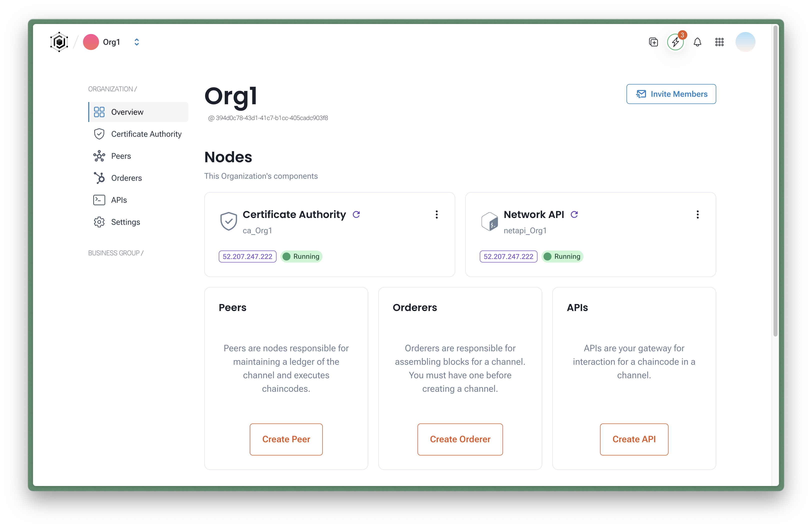Click the three-dot menu on Certificate Authority card
Image resolution: width=812 pixels, height=528 pixels.
point(437,214)
